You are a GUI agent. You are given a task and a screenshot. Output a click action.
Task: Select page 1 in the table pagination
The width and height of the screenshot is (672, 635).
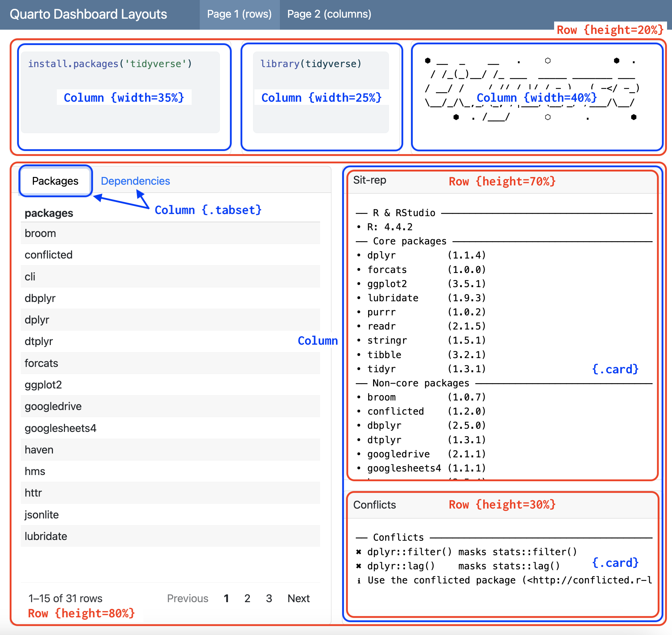[226, 598]
